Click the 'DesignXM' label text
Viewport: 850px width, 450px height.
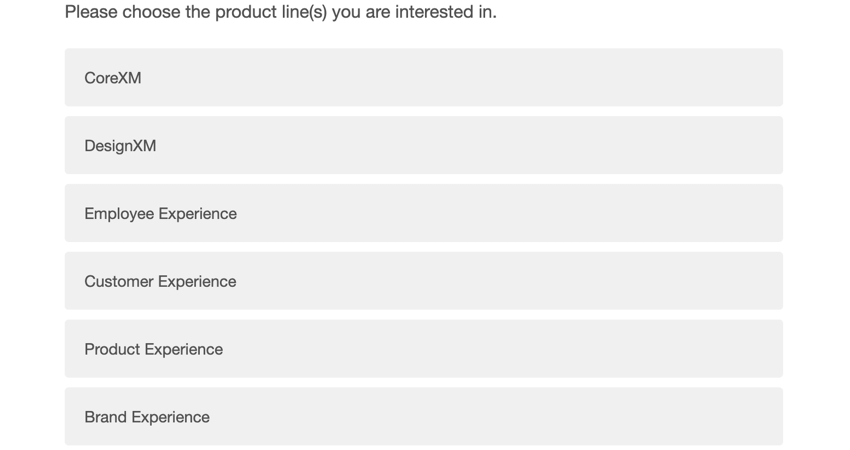[x=120, y=146]
